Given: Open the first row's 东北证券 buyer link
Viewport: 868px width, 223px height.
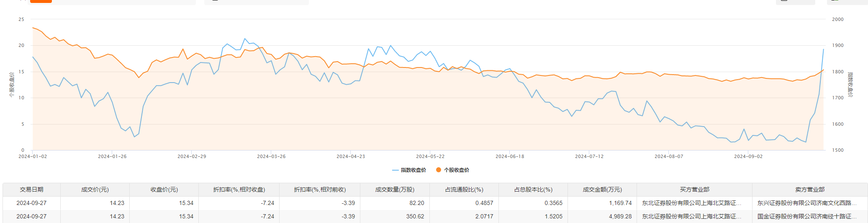Looking at the screenshot, I should pyautogui.click(x=691, y=203).
